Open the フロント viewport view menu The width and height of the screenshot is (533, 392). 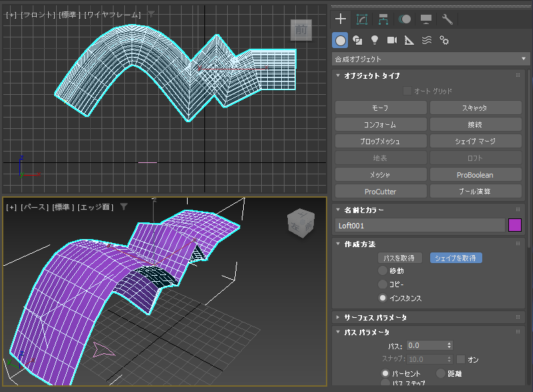pyautogui.click(x=37, y=15)
